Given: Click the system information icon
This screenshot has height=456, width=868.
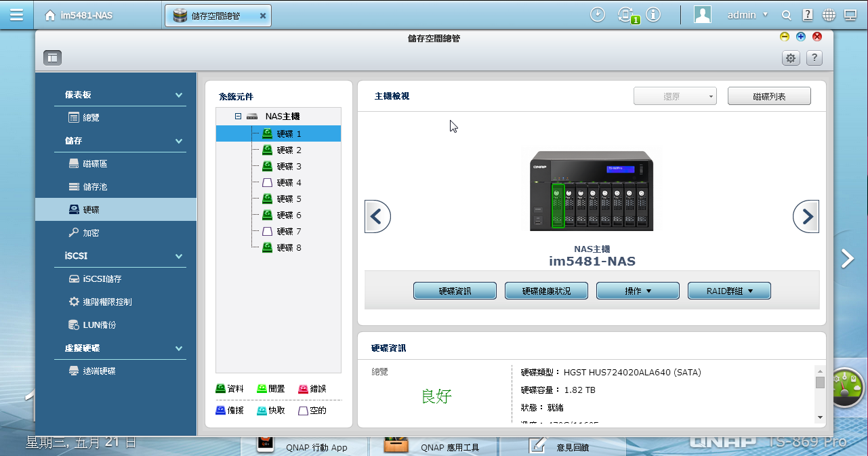Looking at the screenshot, I should tap(653, 15).
